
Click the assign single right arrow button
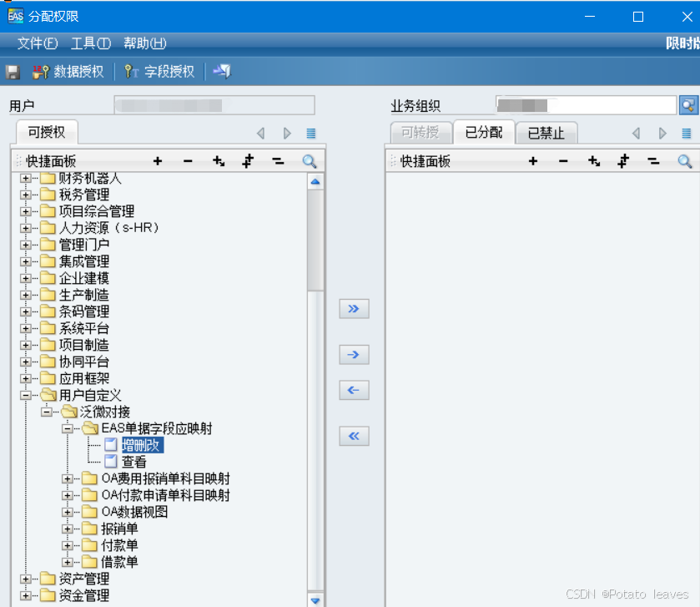354,355
